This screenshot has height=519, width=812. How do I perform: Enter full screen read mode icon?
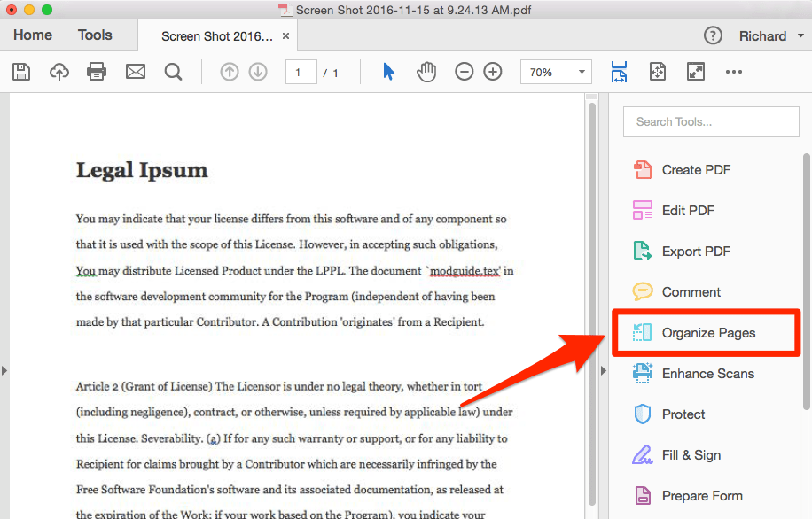695,73
